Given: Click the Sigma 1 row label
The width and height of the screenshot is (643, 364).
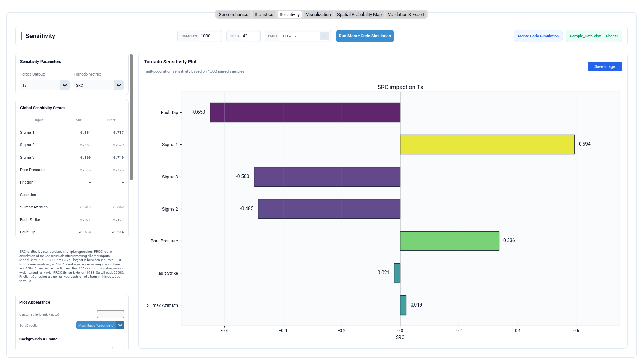Looking at the screenshot, I should (27, 132).
